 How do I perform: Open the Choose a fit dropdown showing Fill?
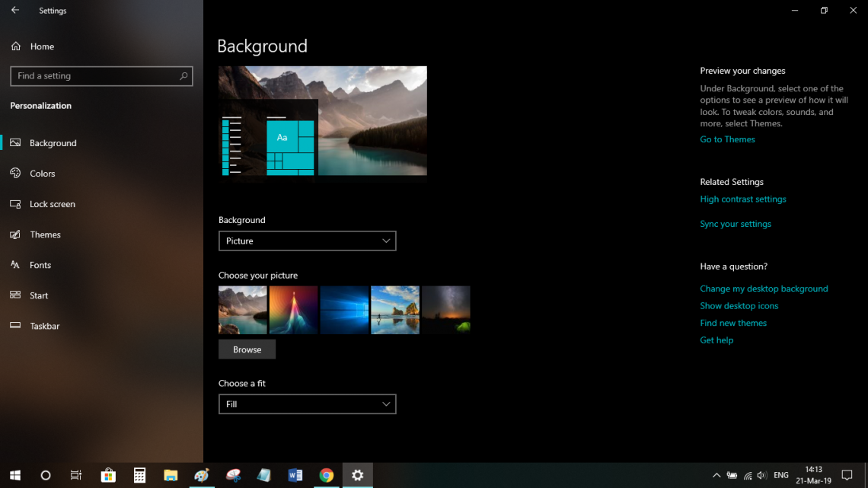(308, 403)
